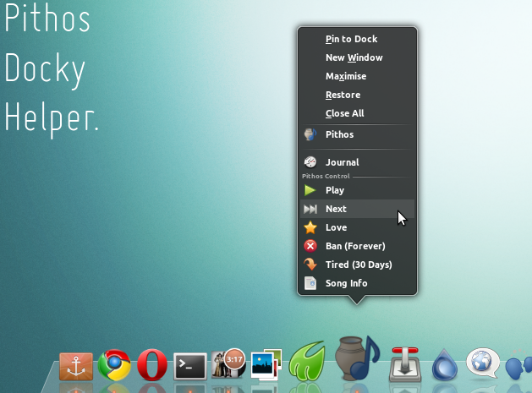Choose Ban (Forever) for this song
The width and height of the screenshot is (532, 393).
[x=357, y=246]
